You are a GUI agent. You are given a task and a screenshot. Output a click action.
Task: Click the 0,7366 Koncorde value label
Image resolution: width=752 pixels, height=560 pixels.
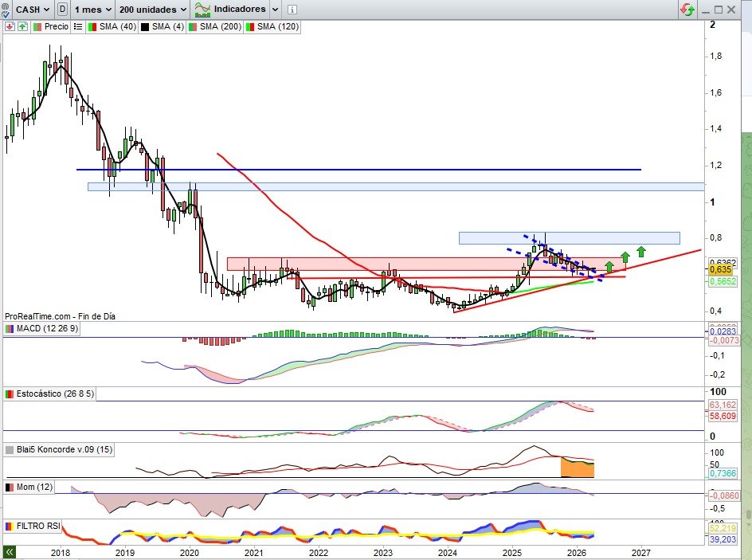coord(723,473)
